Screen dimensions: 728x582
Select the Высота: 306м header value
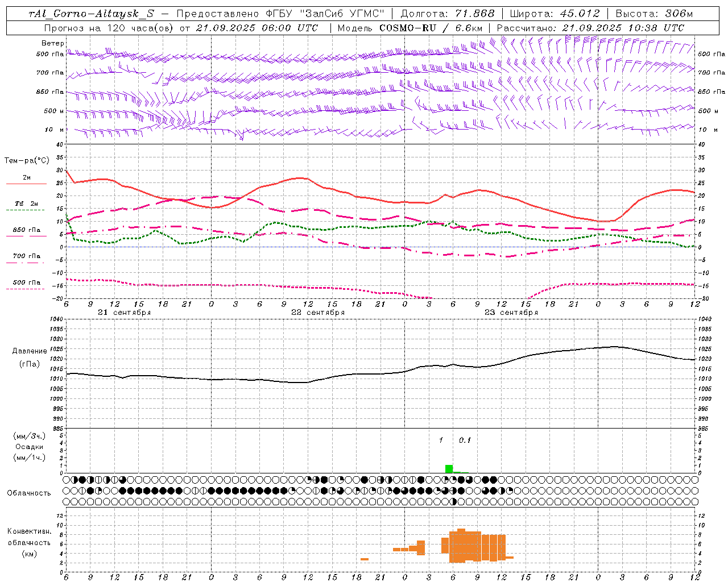click(654, 14)
